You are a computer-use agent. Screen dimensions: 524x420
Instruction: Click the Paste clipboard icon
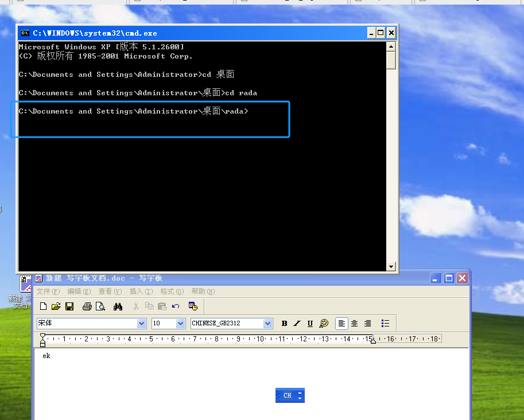pos(162,306)
